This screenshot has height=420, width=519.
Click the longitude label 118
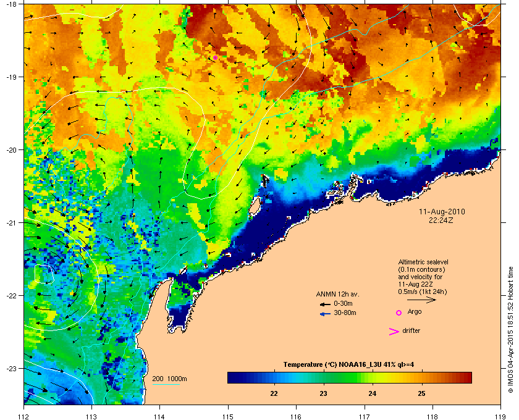[x=432, y=416]
